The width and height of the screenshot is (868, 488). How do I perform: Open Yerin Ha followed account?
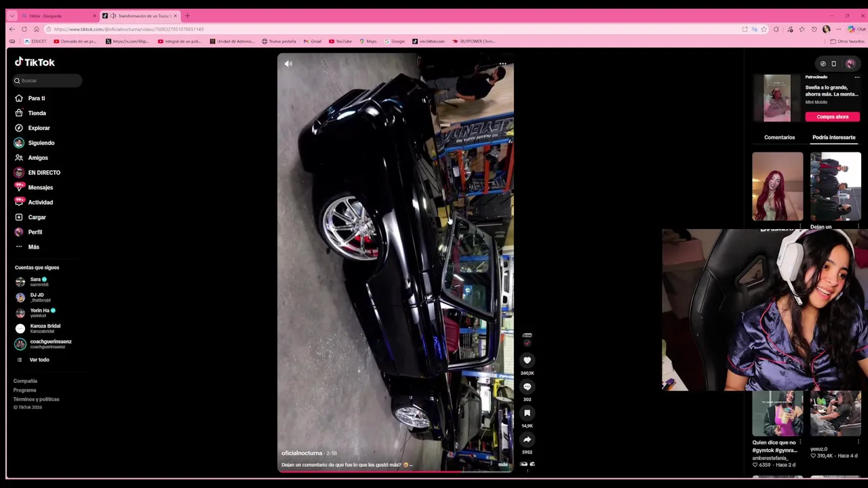[x=37, y=312]
